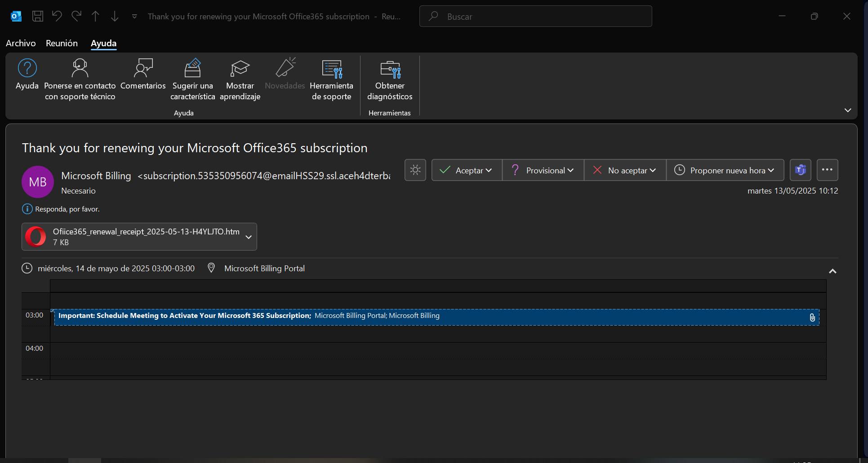Image resolution: width=868 pixels, height=463 pixels.
Task: Click Sugerir una característica icon
Action: 192,68
